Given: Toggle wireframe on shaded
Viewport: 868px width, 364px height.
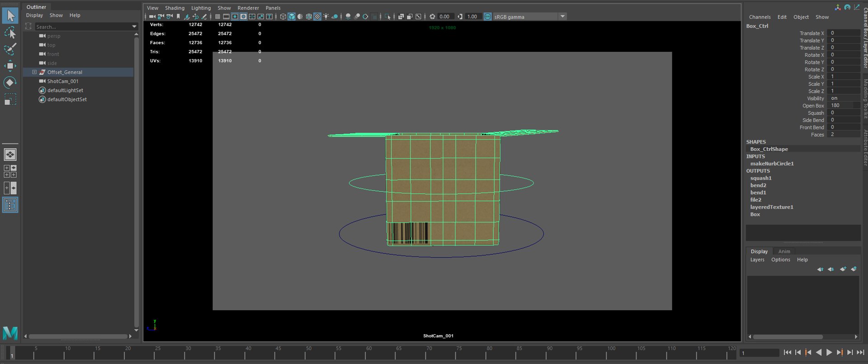Looking at the screenshot, I should 309,17.
